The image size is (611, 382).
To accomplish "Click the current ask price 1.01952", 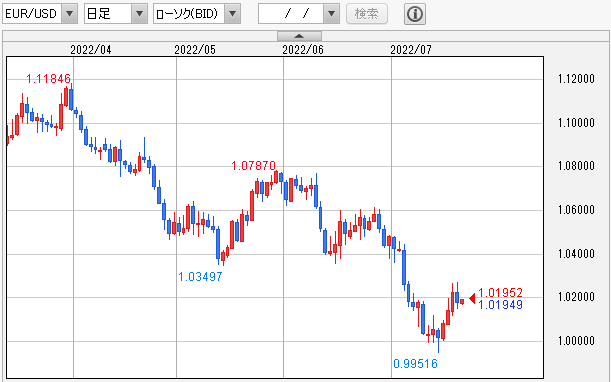I will point(500,293).
